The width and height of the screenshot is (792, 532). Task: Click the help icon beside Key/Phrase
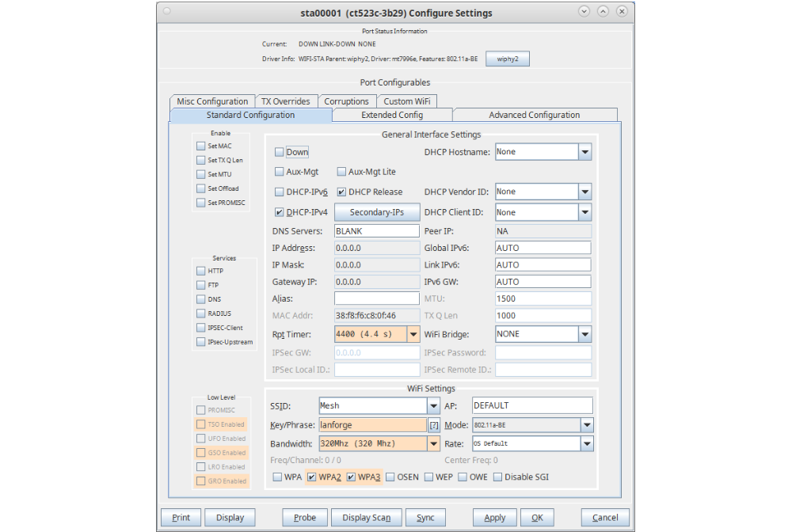pos(433,425)
